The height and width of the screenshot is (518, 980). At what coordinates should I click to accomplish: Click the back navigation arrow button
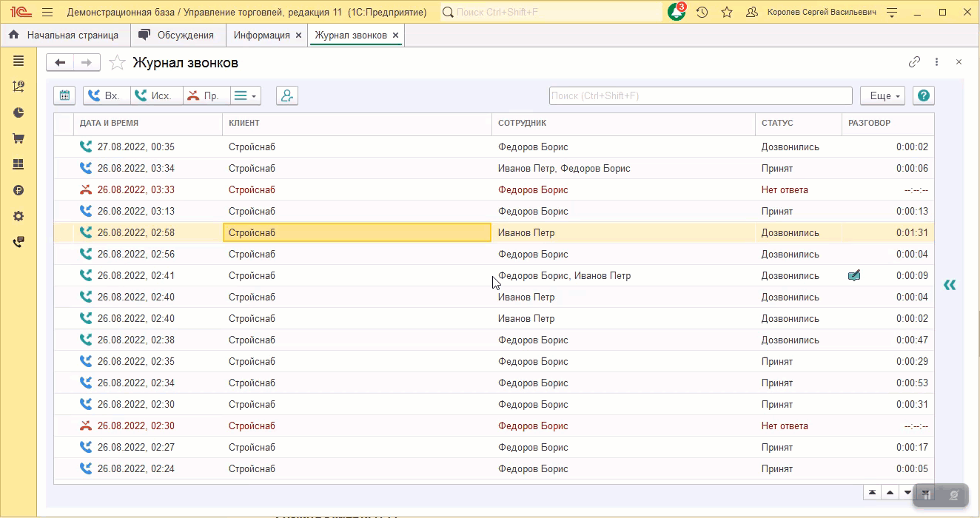[x=61, y=63]
